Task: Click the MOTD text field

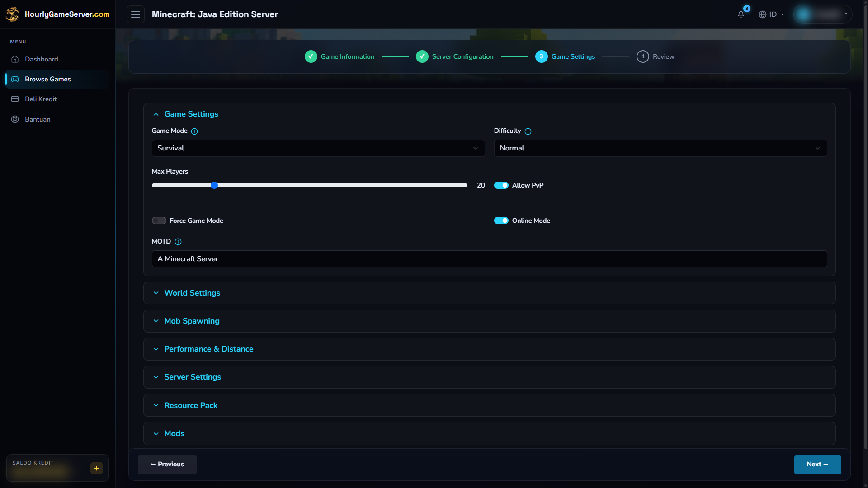Action: pos(490,259)
